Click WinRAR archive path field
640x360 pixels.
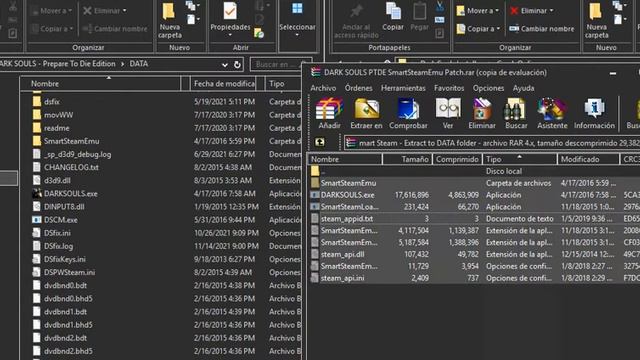(492, 143)
